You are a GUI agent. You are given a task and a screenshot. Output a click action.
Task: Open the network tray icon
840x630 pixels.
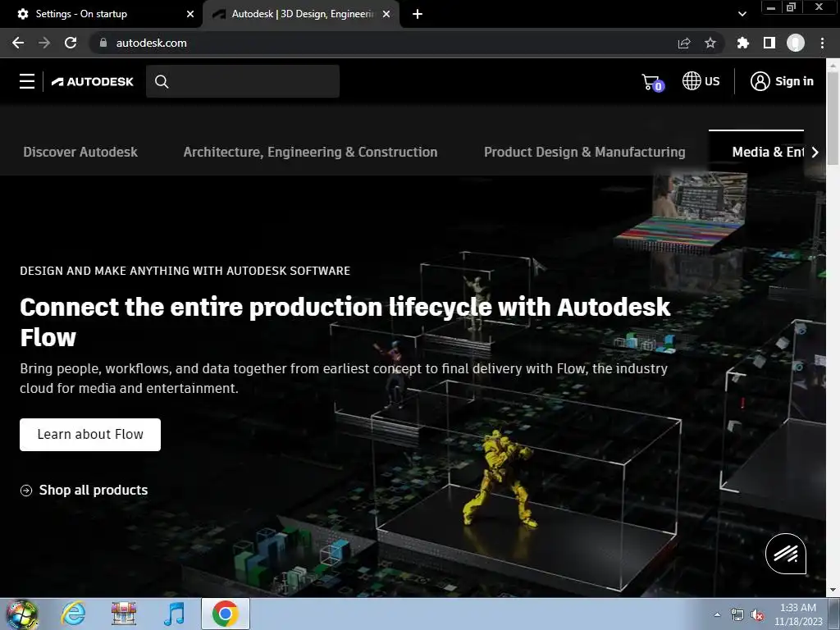[x=737, y=615]
